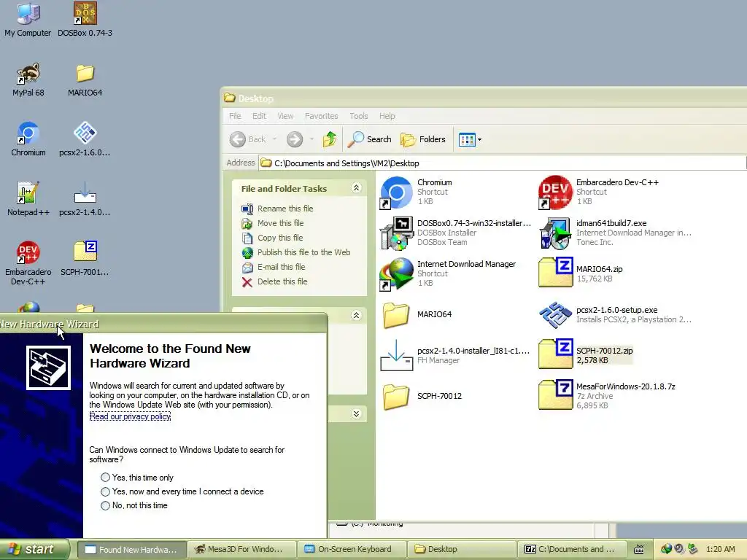Select the DOSBox 0.74-3 desktop shortcut
Image resolution: width=747 pixels, height=560 pixels.
click(85, 19)
